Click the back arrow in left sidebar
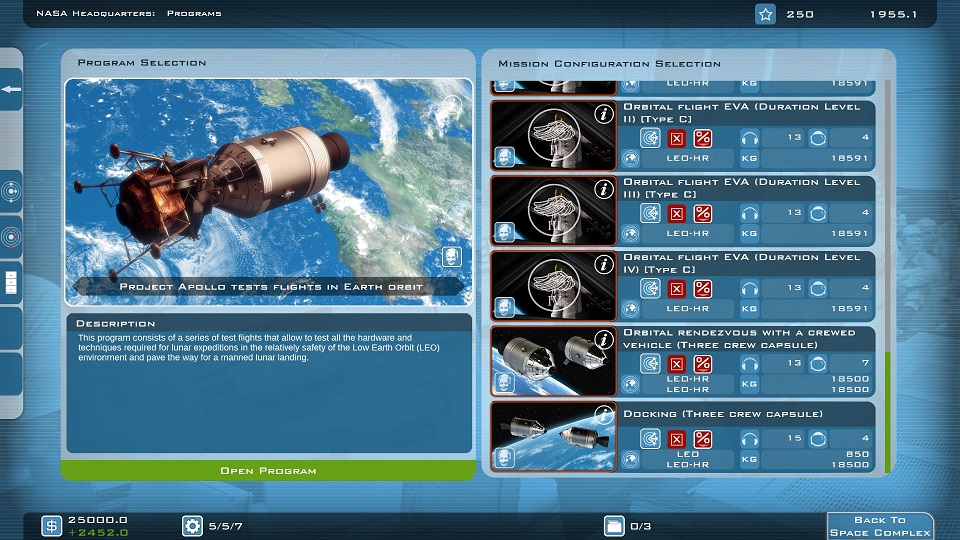This screenshot has width=960, height=540. coord(11,89)
